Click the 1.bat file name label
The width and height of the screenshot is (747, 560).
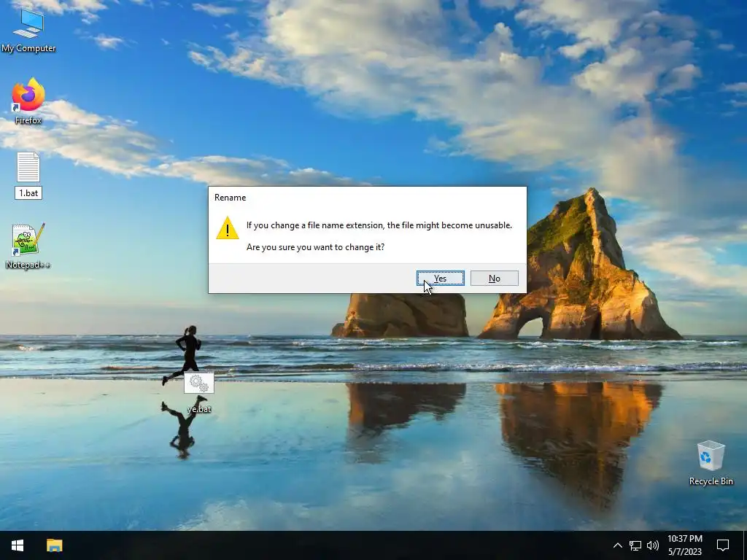28,192
